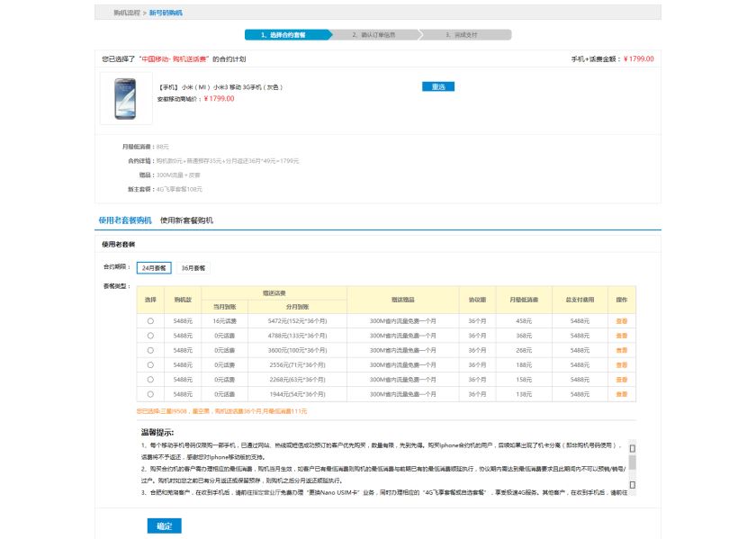Viewport: 756px width, 539px height.
Task: Open the 新号码购机 breadcrumb link
Action: 166,13
